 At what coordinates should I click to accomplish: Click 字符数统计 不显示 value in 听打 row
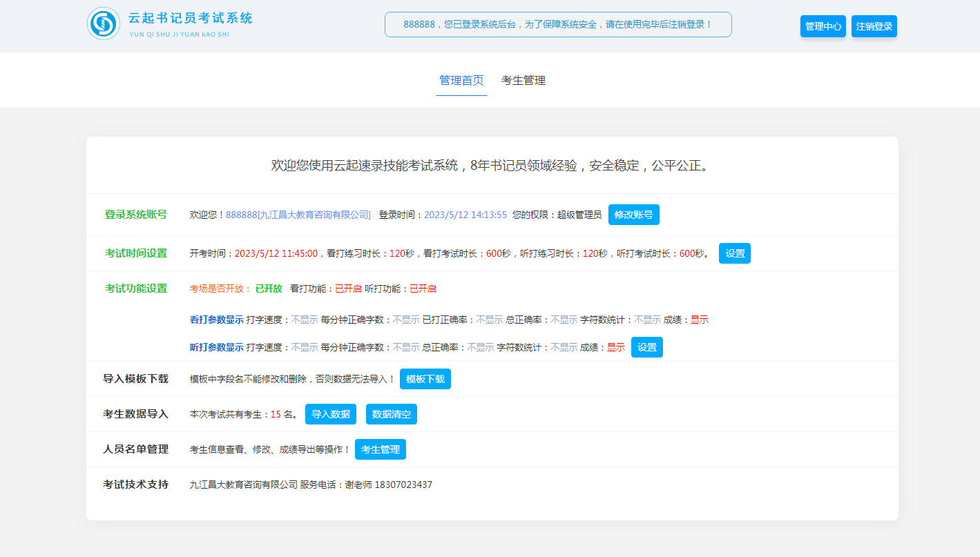click(564, 347)
